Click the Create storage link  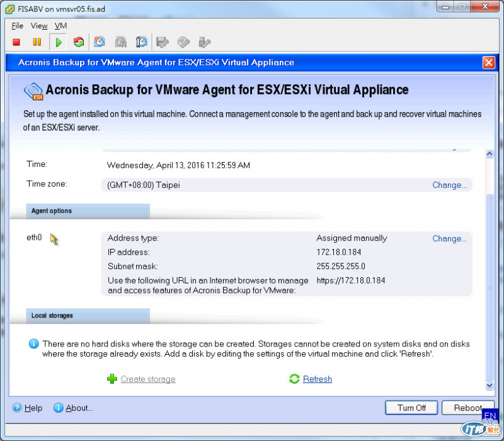coord(148,379)
